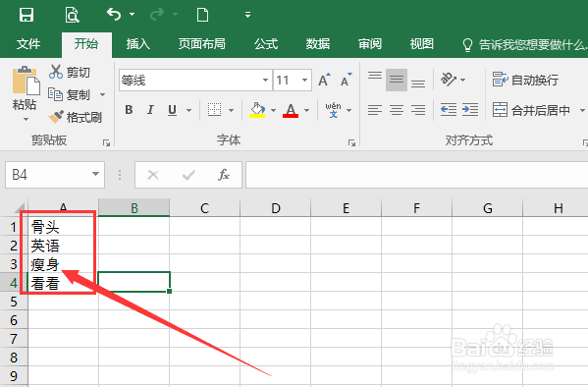Expand the font color dropdown arrow
588x387 pixels.
306,110
